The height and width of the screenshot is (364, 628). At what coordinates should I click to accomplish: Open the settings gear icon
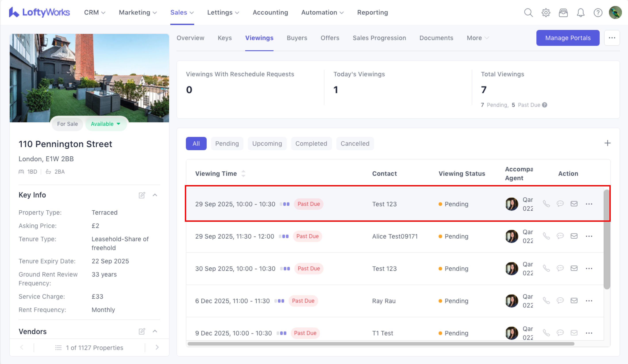coord(546,12)
